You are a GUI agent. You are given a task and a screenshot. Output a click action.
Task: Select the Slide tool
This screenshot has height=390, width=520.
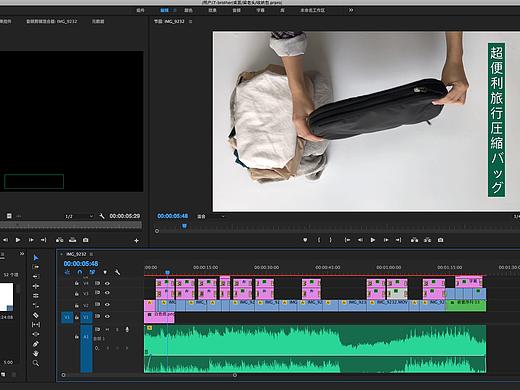pyautogui.click(x=36, y=334)
